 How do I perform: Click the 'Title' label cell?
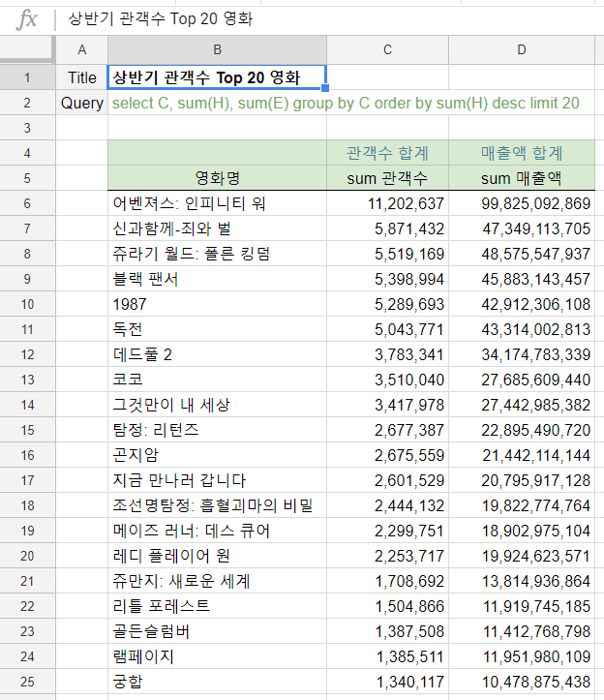click(x=82, y=77)
